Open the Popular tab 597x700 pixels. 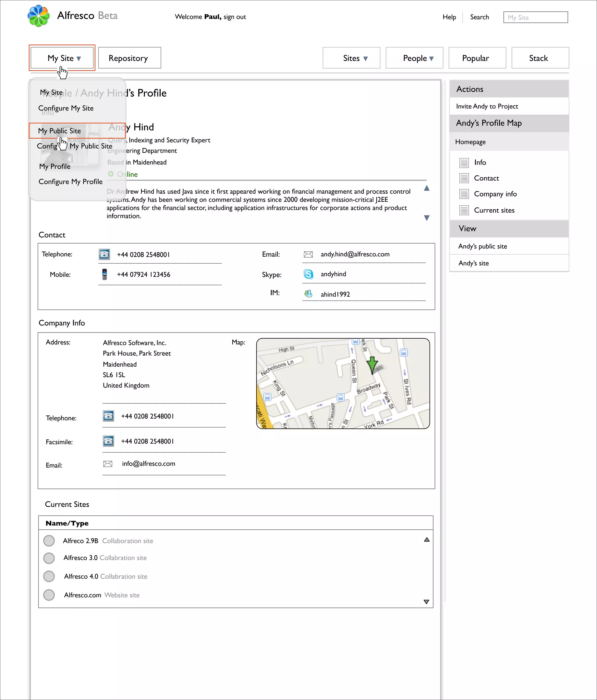pyautogui.click(x=477, y=58)
